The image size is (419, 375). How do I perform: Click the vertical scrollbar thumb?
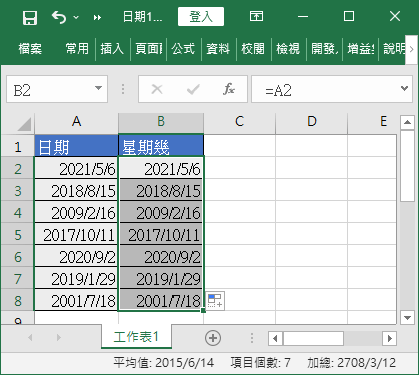point(407,166)
